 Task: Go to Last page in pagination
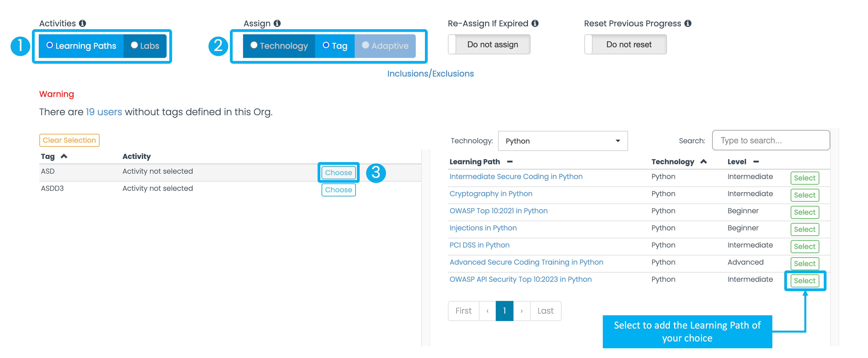[x=546, y=311]
